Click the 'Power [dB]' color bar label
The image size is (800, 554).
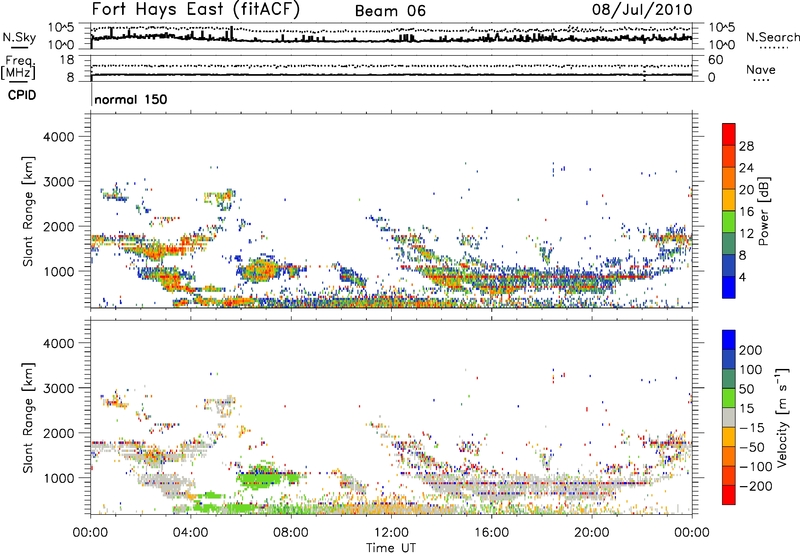point(763,211)
